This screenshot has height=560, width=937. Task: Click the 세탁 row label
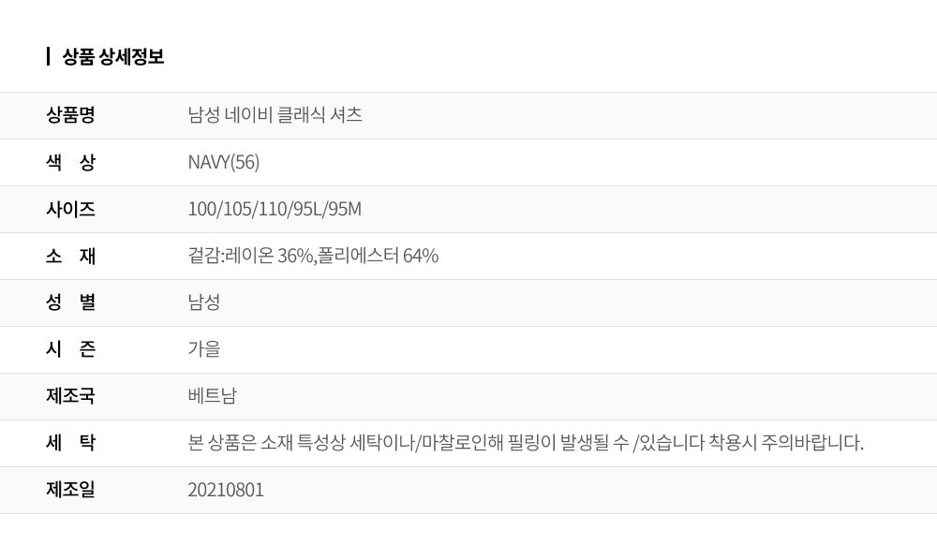tap(71, 443)
